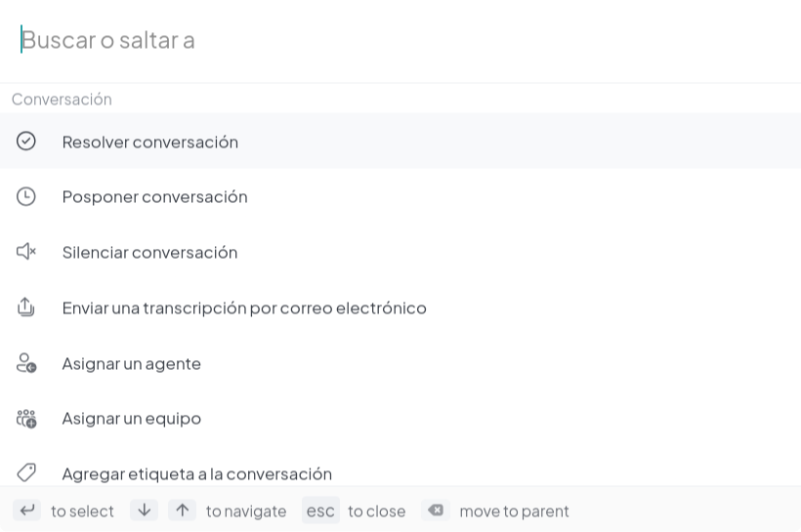Click the resolve conversation checkmark icon
The height and width of the screenshot is (532, 801).
[x=26, y=141]
